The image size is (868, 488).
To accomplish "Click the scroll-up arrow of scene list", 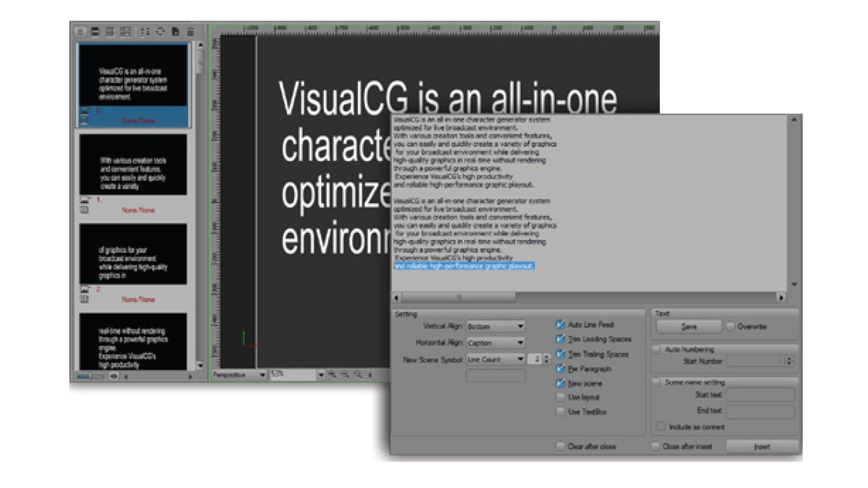I will (x=200, y=44).
